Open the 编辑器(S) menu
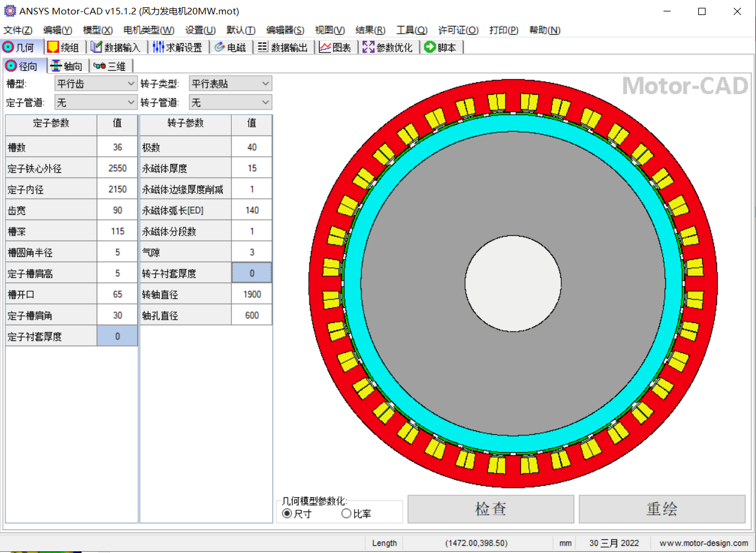Screen dimensions: 756x553 tap(285, 30)
